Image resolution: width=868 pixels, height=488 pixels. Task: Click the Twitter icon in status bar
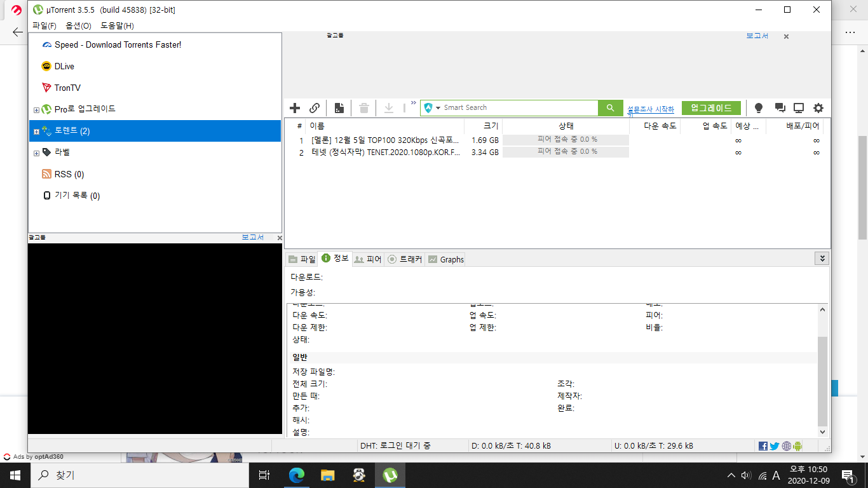click(x=775, y=446)
